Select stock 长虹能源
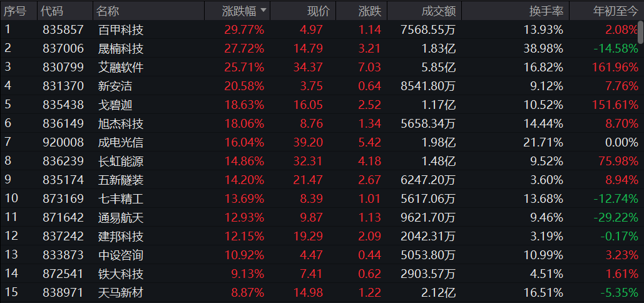This screenshot has height=303, width=644. point(121,161)
